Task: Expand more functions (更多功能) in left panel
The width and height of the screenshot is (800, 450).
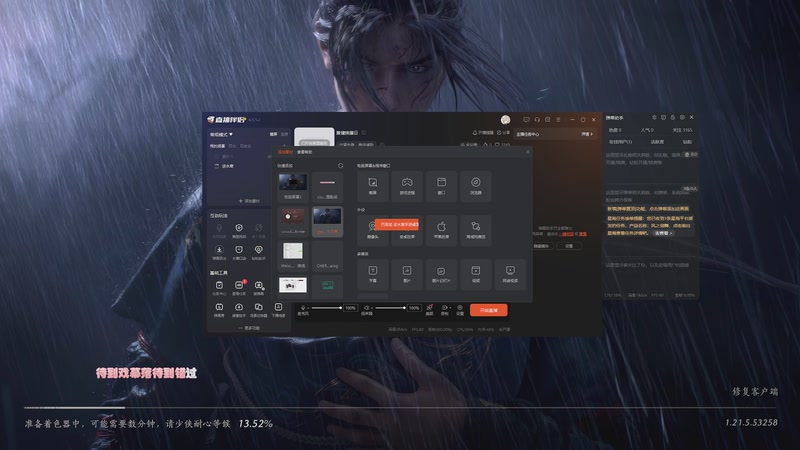Action: click(249, 328)
